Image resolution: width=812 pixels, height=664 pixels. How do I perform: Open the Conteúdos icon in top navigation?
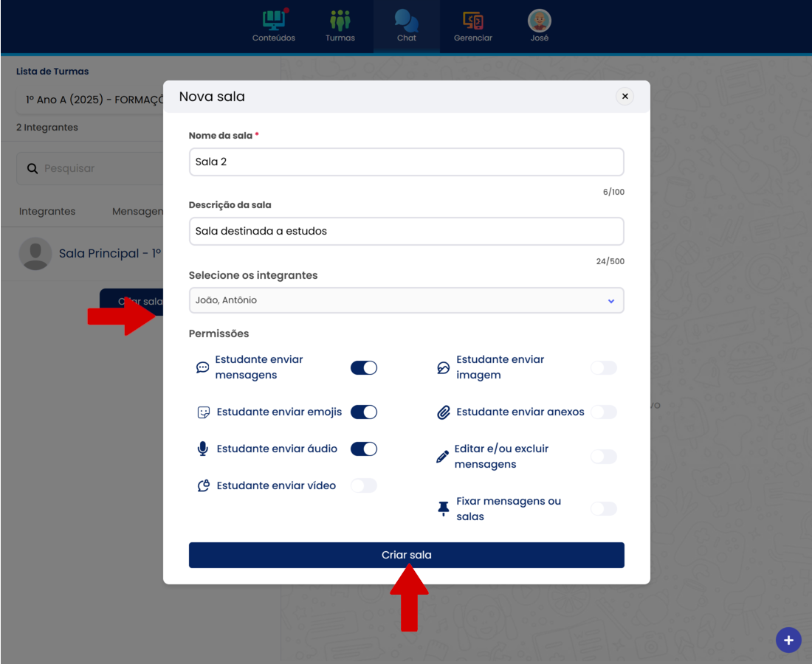point(273,21)
